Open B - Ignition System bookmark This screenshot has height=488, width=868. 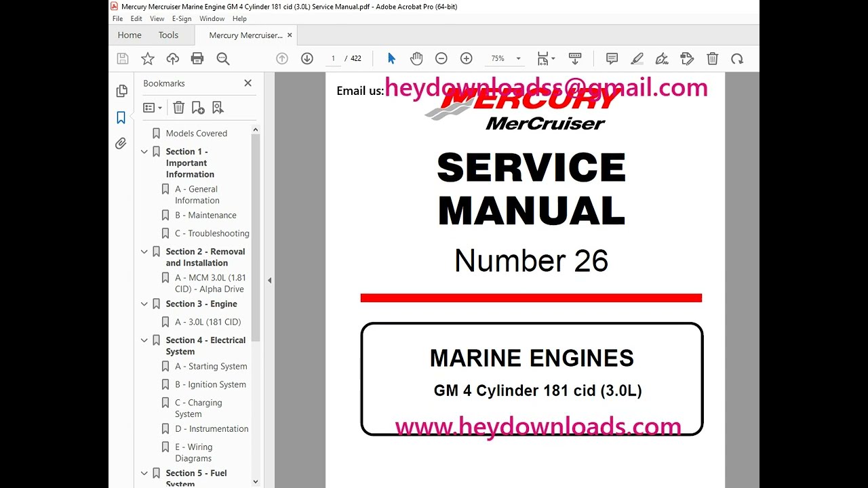point(210,384)
